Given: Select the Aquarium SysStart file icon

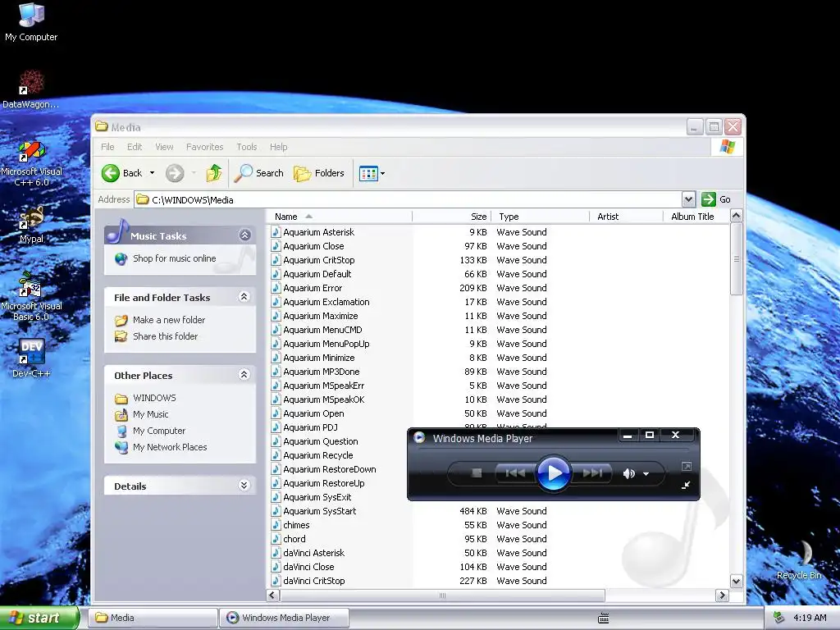Looking at the screenshot, I should (276, 511).
